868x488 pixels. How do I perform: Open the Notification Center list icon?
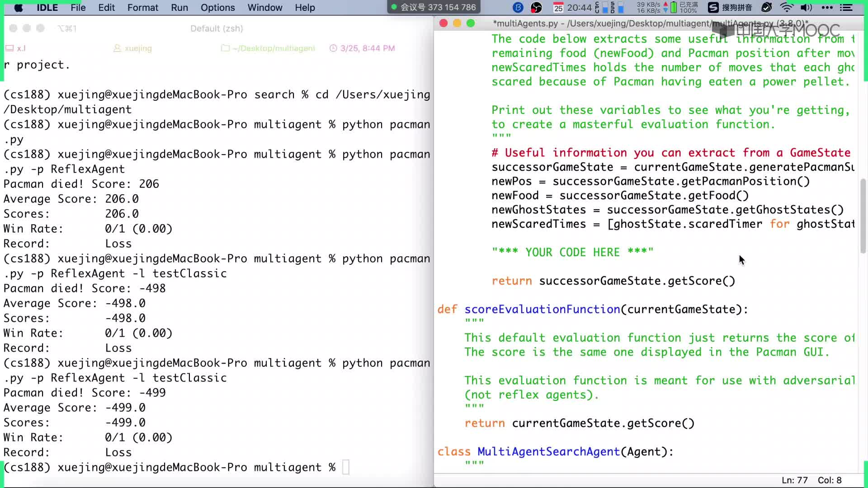click(846, 8)
